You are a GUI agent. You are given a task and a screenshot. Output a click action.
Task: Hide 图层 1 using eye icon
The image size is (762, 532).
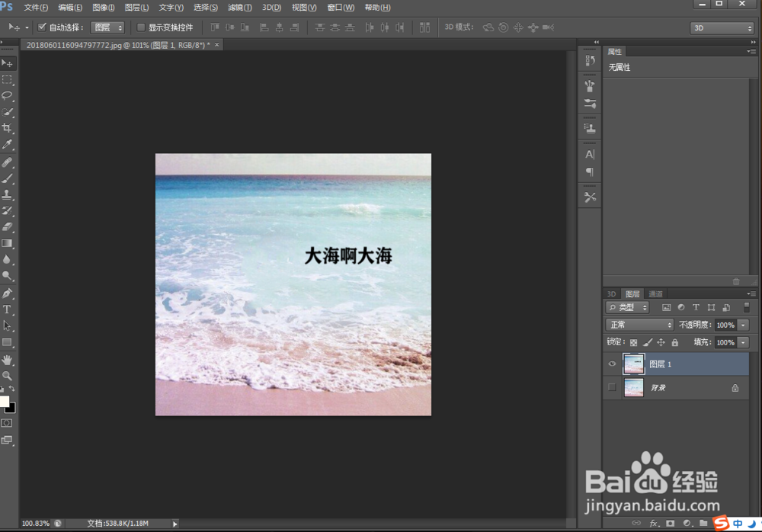(x=612, y=364)
